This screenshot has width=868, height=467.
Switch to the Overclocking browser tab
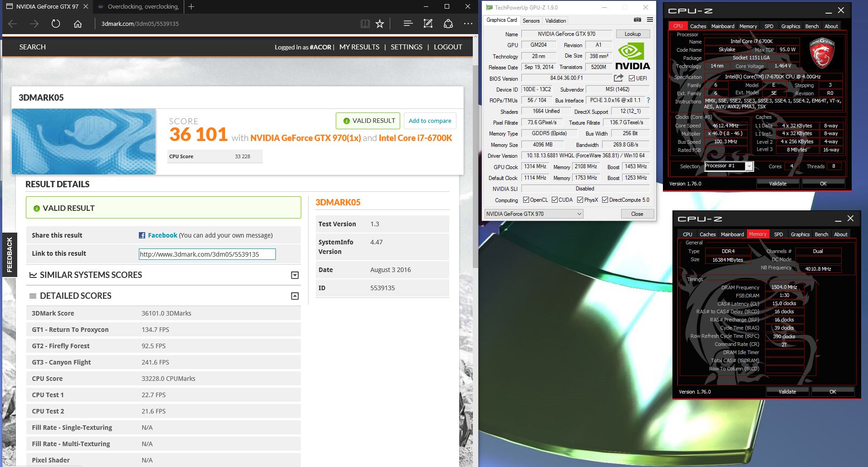click(139, 6)
